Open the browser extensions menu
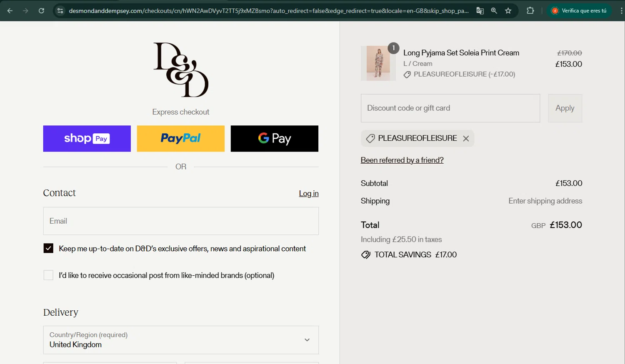625x364 pixels. click(530, 11)
